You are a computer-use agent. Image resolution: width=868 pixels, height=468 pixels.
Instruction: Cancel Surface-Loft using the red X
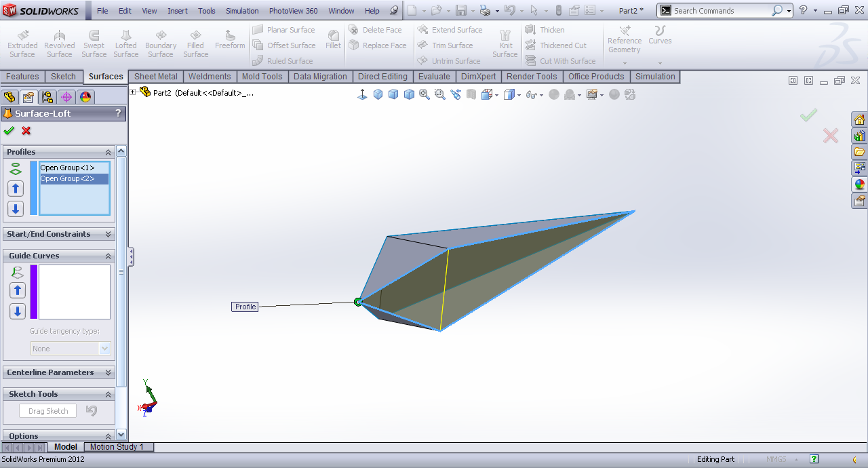click(26, 131)
